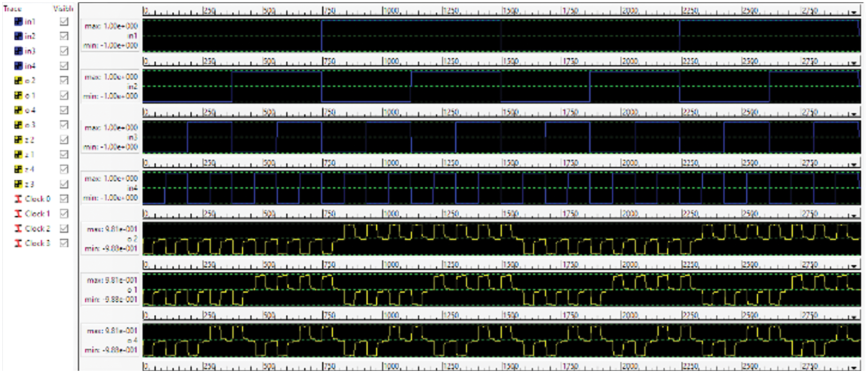This screenshot has width=868, height=373.
Task: Open the dropdown arrow on in3 ruler
Action: 854,114
